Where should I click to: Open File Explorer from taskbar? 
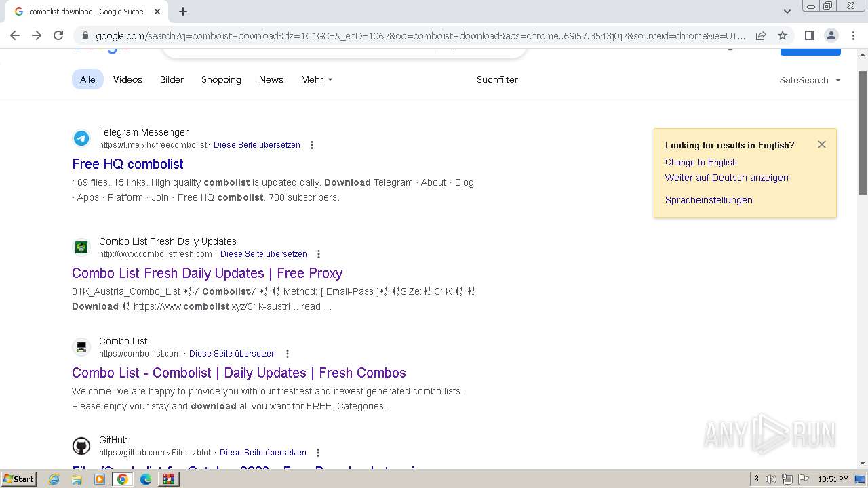[x=77, y=479]
